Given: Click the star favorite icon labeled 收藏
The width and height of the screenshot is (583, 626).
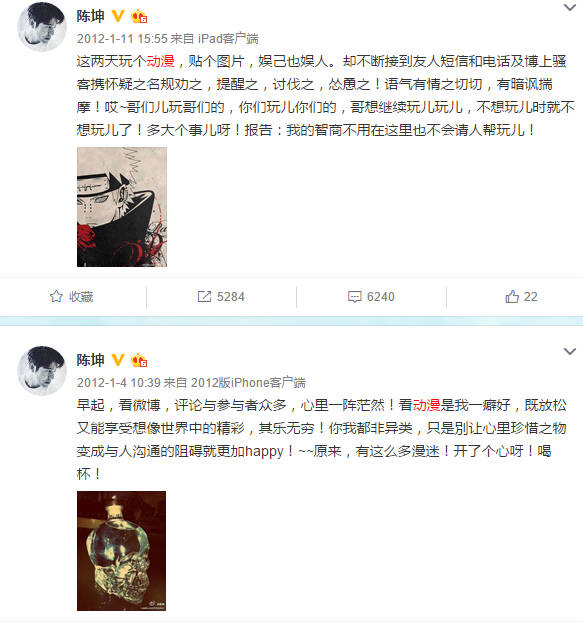Looking at the screenshot, I should 56,296.
